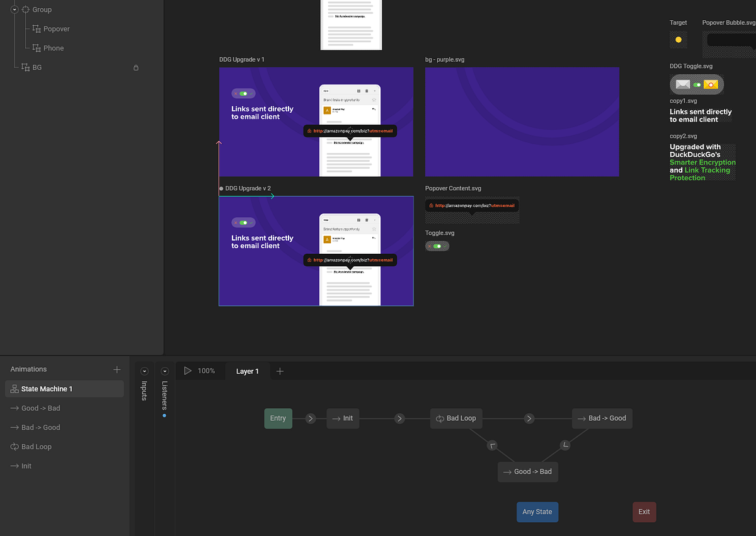
Task: Click the Group node target icon
Action: pos(25,9)
